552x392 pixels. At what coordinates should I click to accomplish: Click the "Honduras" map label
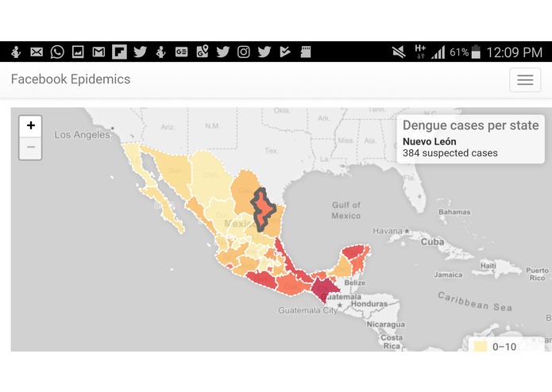369,304
